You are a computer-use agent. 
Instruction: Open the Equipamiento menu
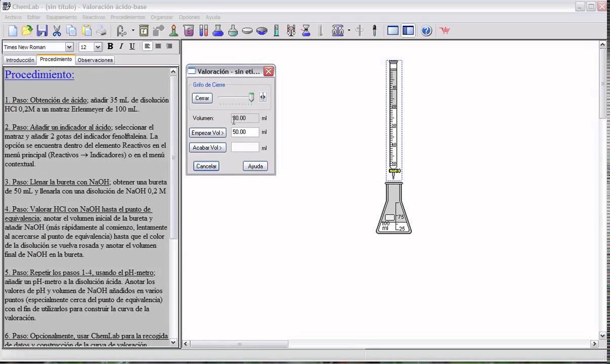(61, 17)
